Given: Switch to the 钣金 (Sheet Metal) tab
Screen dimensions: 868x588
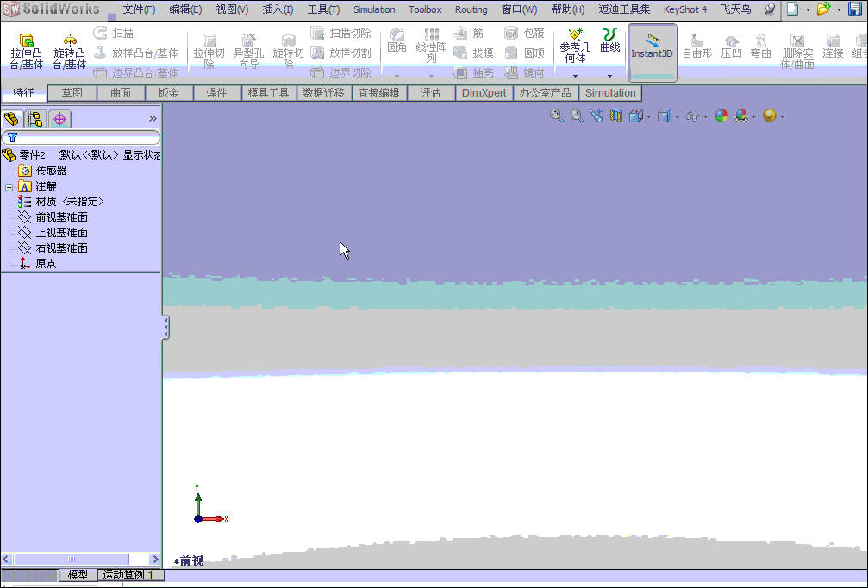Looking at the screenshot, I should [169, 93].
